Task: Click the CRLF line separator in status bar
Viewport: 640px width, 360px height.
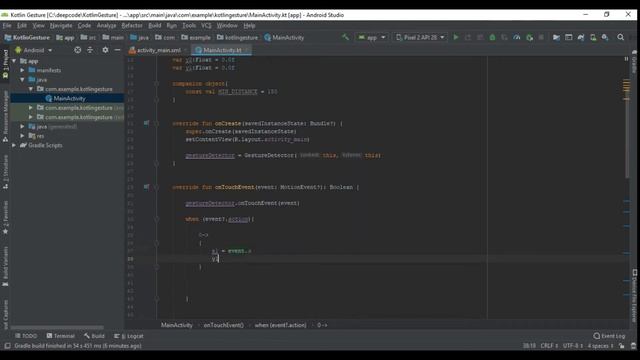Action: [549, 346]
